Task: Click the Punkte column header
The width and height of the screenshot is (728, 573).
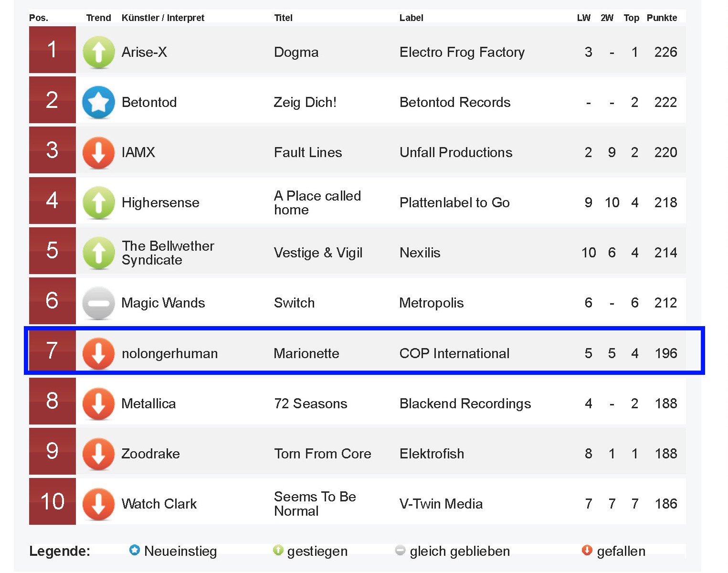Action: tap(662, 18)
